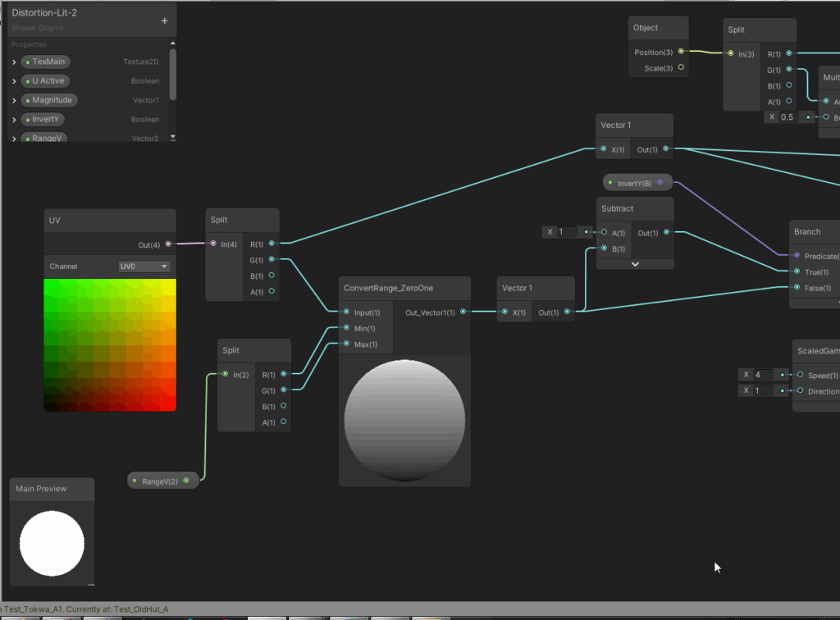Toggle the Subtract node's collapse chevron
Viewport: 840px width, 620px height.
coord(635,264)
